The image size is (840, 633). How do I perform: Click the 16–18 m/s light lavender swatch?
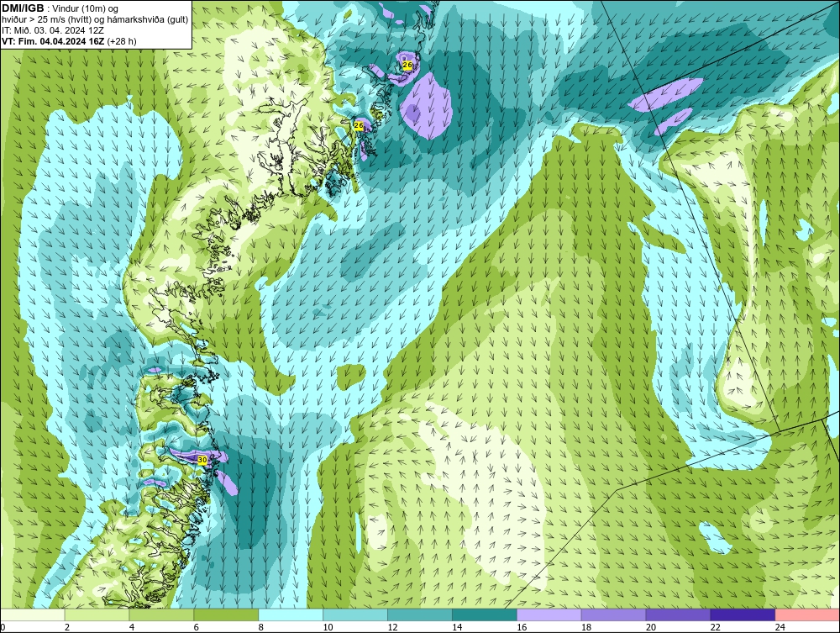549,615
